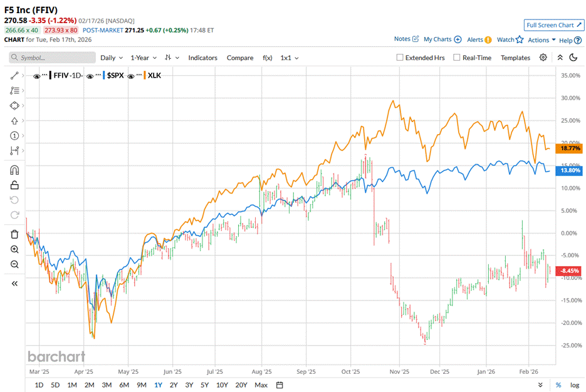Delete drawings with the trash icon
The height and width of the screenshot is (392, 586).
14,234
